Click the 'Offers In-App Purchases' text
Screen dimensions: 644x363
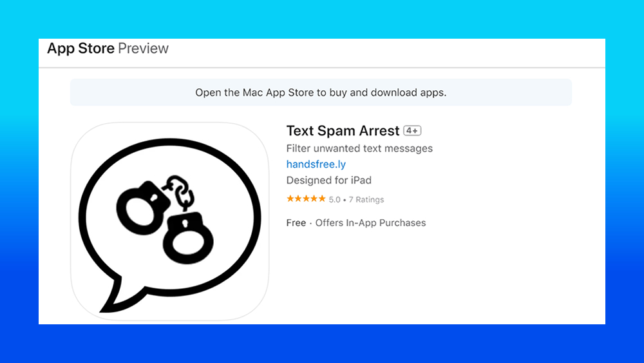pyautogui.click(x=370, y=223)
